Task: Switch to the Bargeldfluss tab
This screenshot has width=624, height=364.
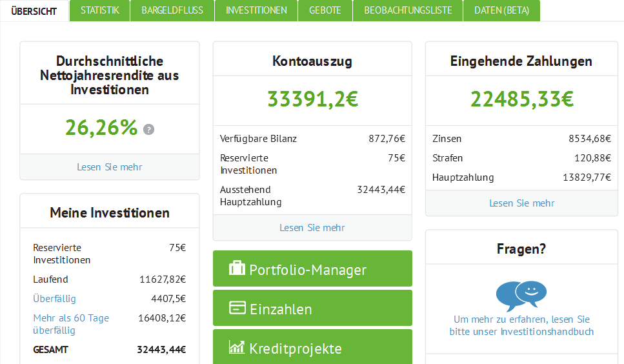Action: coord(172,10)
